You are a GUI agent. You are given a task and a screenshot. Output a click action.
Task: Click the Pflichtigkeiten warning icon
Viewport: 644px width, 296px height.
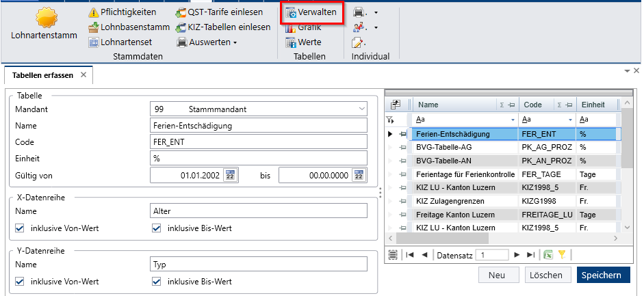click(x=94, y=12)
